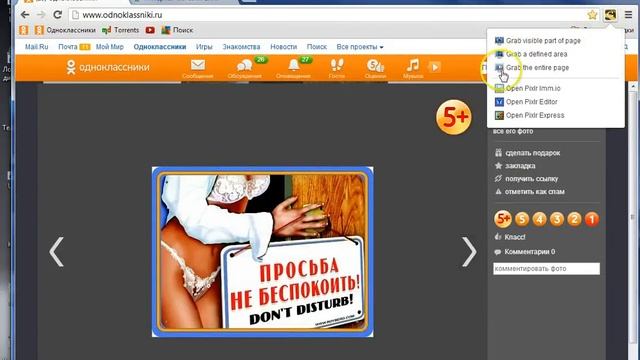Click the bookmark star in address bar

click(x=592, y=15)
